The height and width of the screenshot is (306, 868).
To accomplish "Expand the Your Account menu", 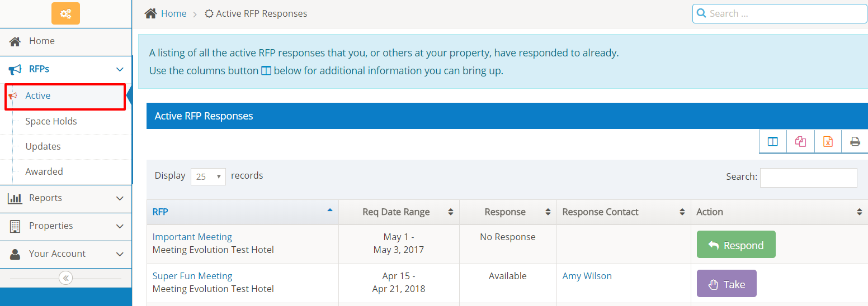I will pos(65,254).
